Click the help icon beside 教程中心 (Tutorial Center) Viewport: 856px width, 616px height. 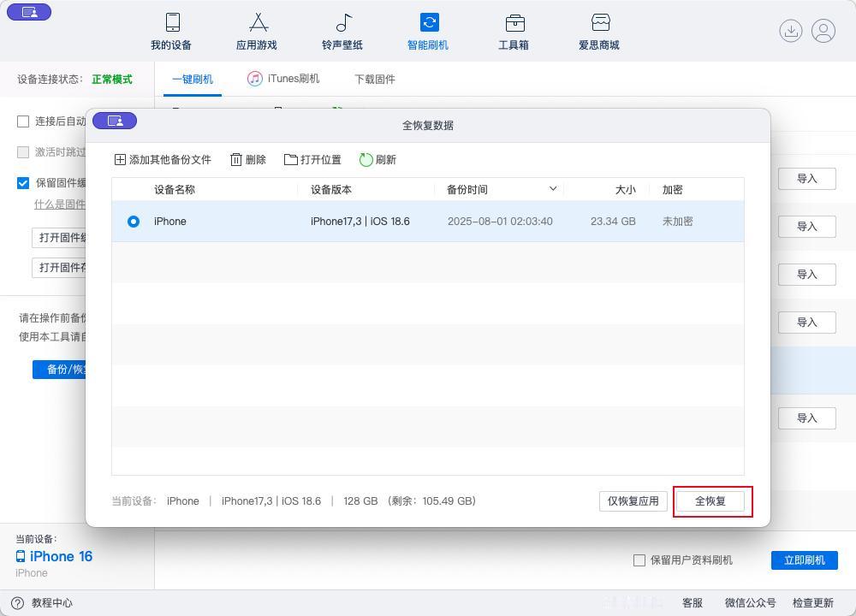17,603
